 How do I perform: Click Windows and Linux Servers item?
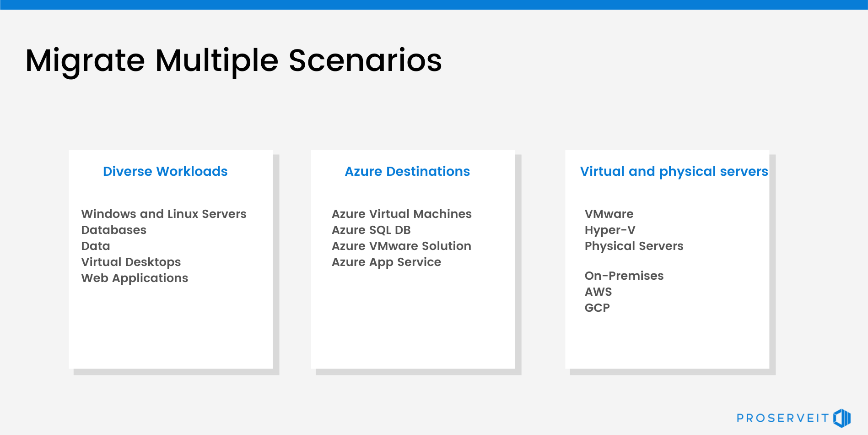click(164, 214)
